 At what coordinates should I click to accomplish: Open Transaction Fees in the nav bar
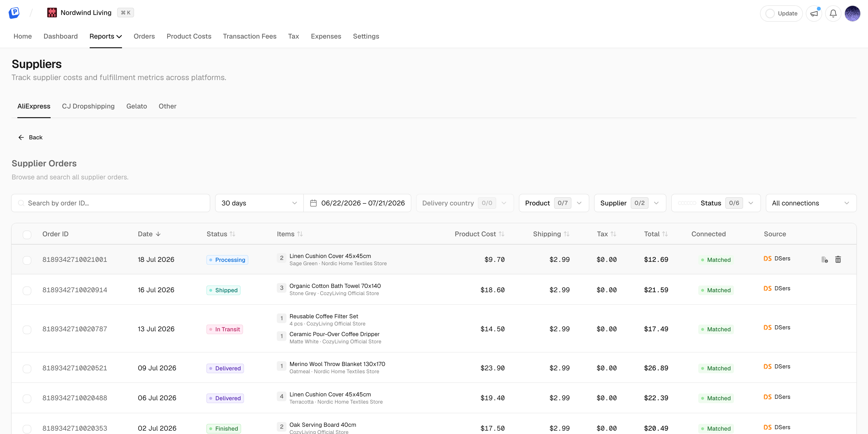pos(250,36)
